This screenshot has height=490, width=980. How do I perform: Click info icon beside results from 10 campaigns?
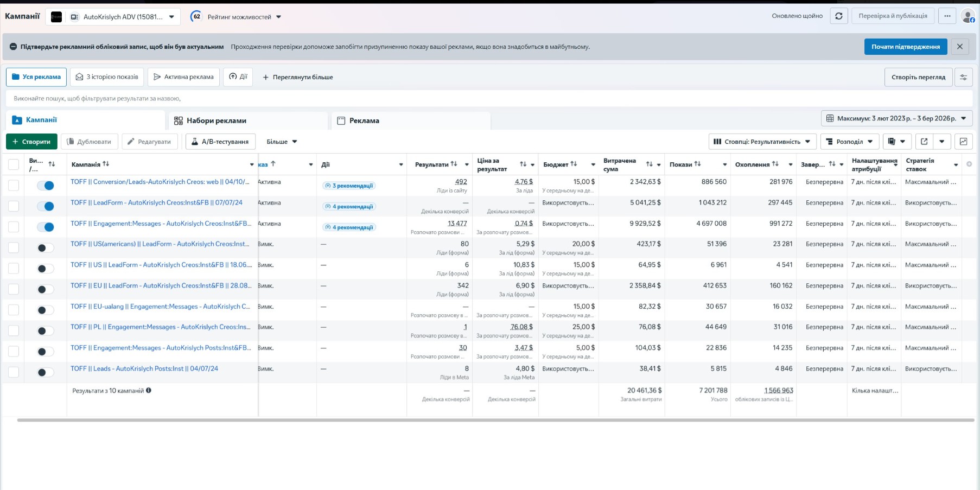(149, 390)
